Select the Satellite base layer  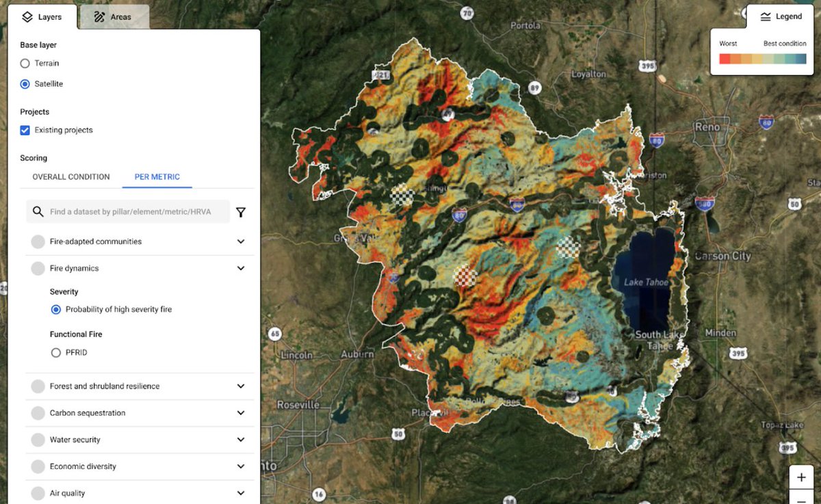tap(25, 84)
